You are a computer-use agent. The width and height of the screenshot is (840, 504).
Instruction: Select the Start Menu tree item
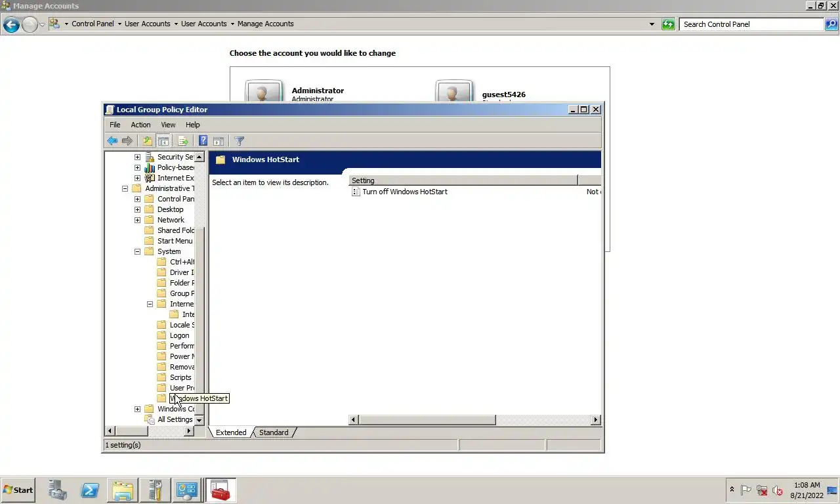pos(175,241)
